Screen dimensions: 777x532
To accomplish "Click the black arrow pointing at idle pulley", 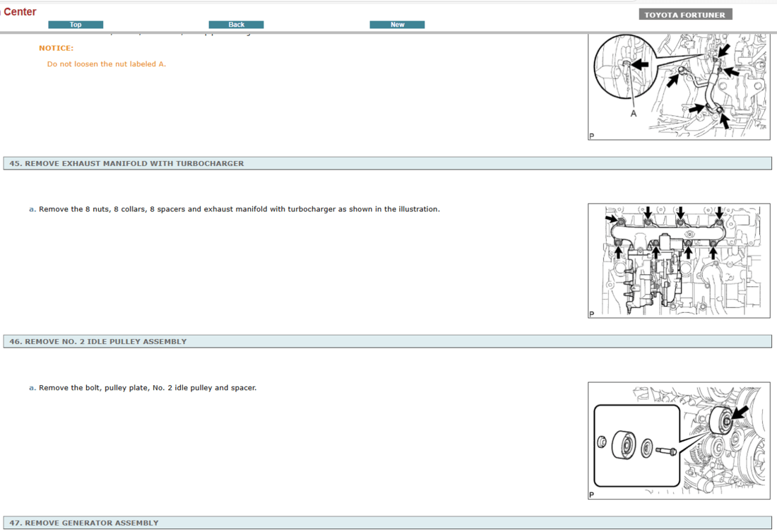I will [741, 411].
